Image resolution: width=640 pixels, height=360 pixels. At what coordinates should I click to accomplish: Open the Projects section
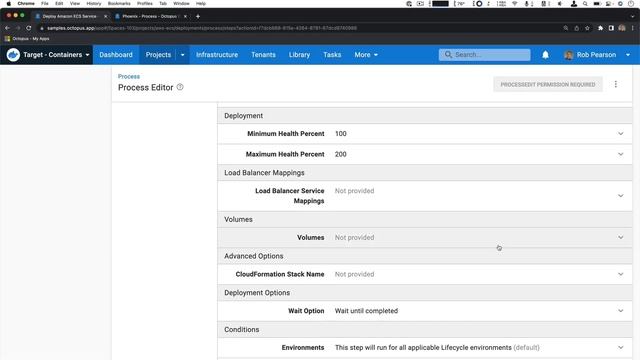[158, 55]
